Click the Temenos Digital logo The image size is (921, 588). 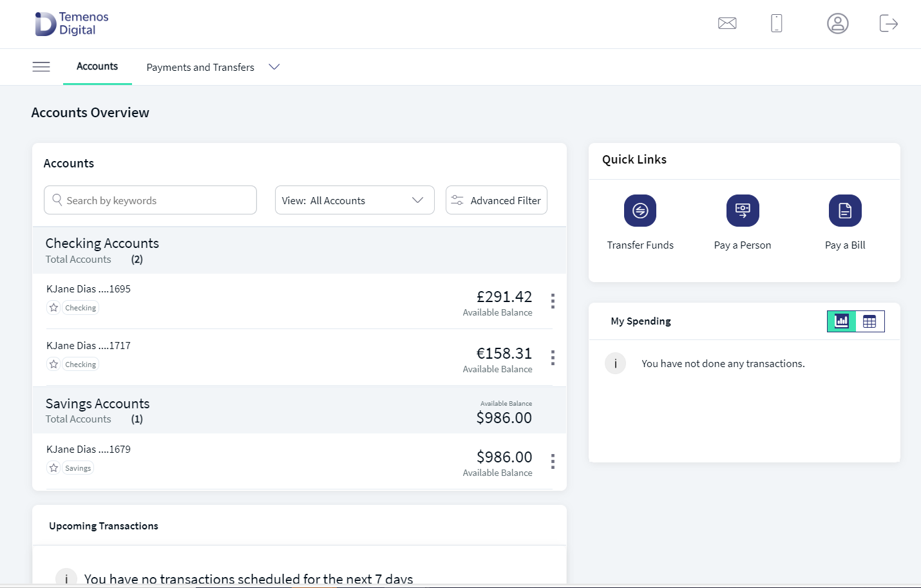(x=71, y=24)
